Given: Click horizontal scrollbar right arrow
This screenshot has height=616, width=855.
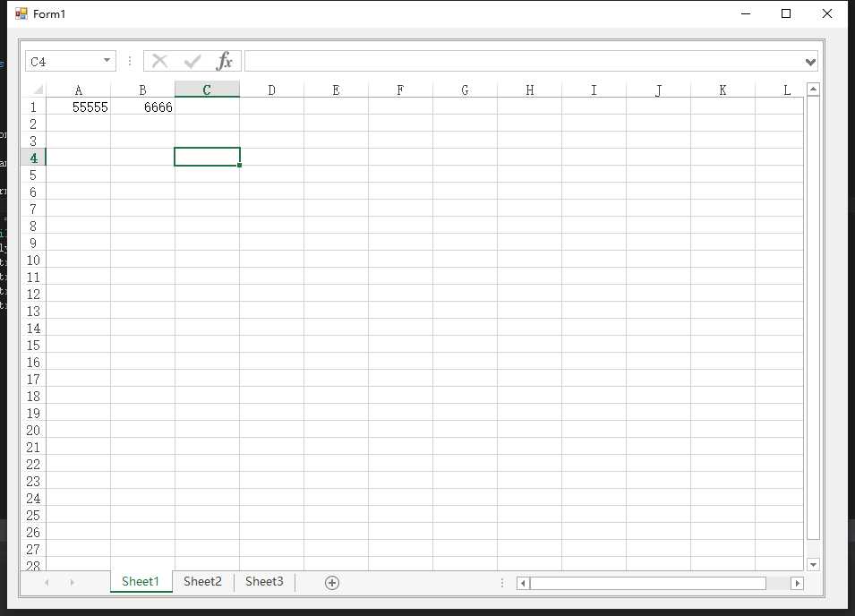Looking at the screenshot, I should pyautogui.click(x=797, y=583).
